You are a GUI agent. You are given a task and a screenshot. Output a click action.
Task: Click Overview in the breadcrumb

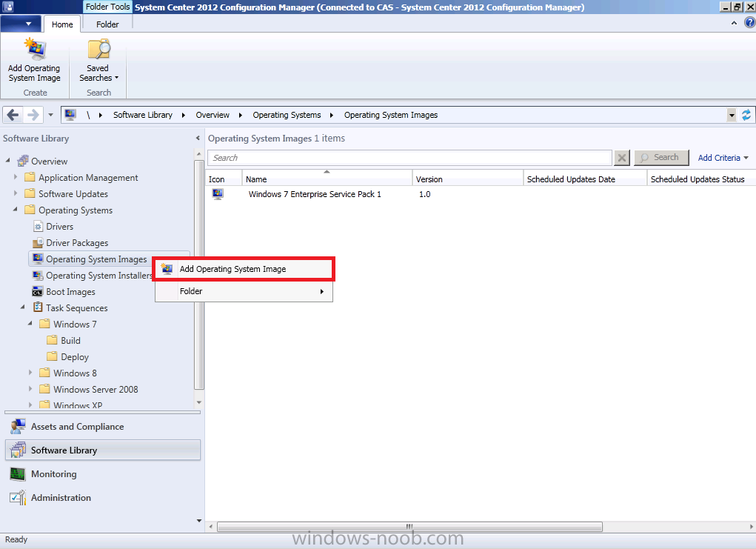click(213, 115)
